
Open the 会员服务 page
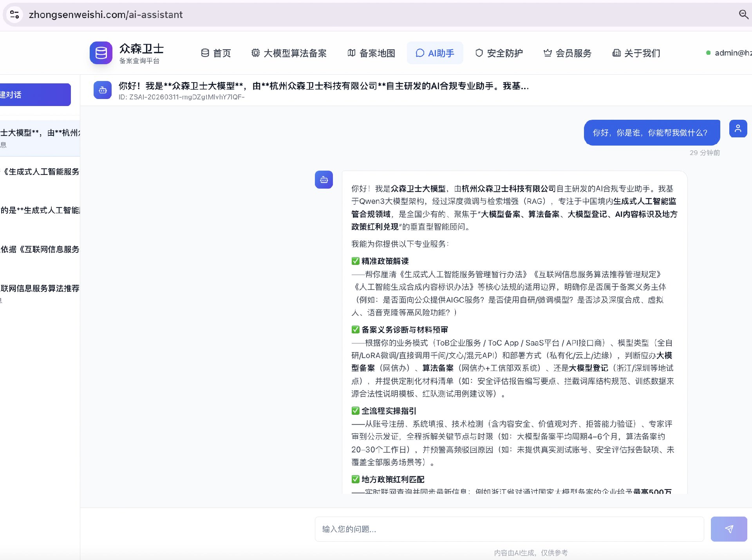[568, 53]
